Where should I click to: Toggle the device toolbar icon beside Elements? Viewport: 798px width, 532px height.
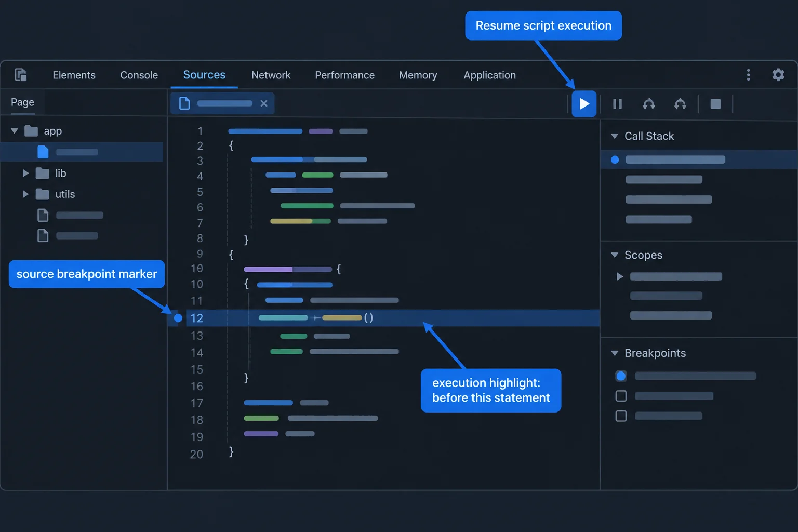pos(21,75)
